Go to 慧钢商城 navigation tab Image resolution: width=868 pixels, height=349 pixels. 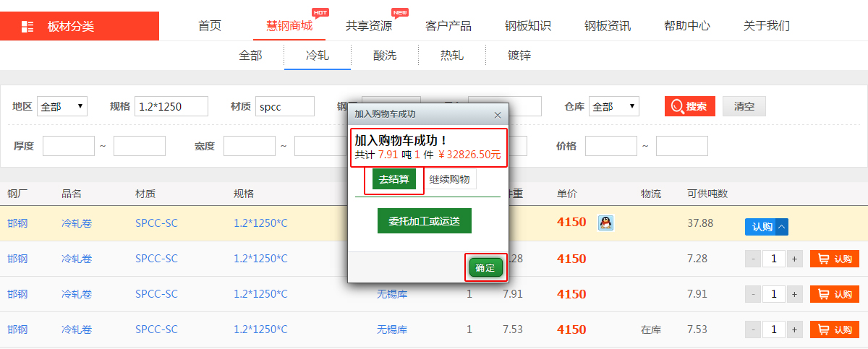coord(289,27)
